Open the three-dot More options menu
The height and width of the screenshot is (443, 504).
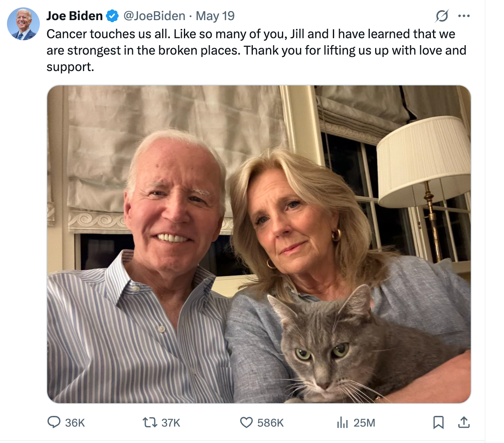[x=464, y=16]
